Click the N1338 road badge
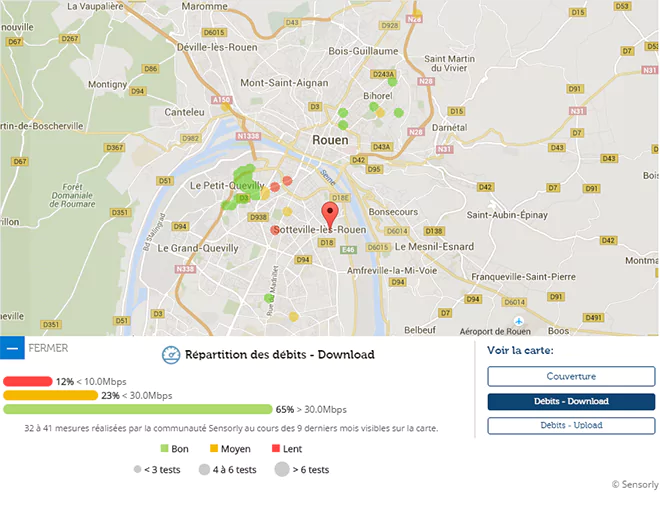 click(248, 136)
